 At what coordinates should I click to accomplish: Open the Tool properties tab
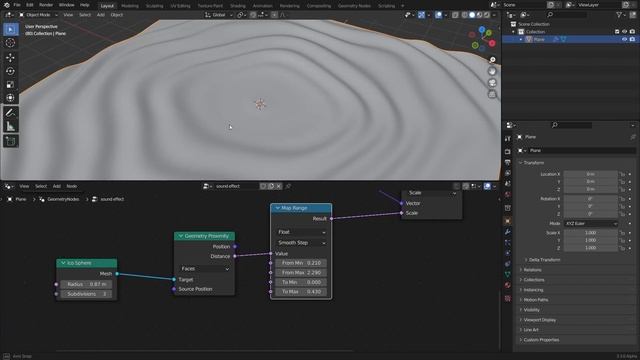(508, 139)
